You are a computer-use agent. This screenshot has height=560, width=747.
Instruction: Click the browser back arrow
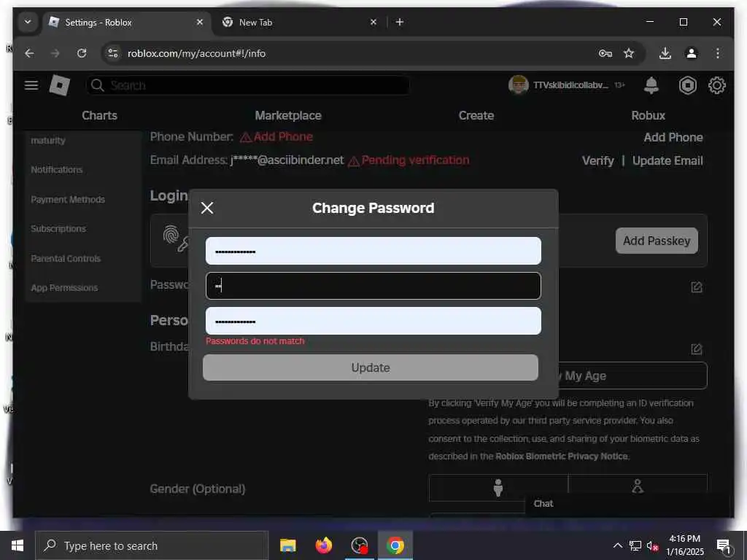pyautogui.click(x=29, y=53)
